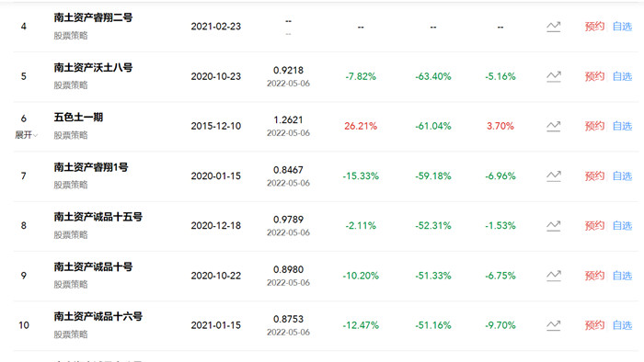This screenshot has height=362, width=644.
Task: Expand row 6 using 展开 toggle
Action: point(27,135)
